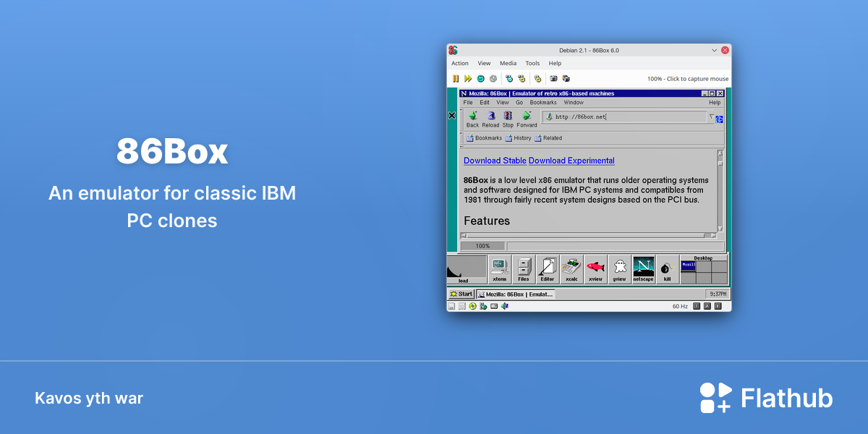
Task: Open the Go menu in Mozilla
Action: (x=519, y=103)
